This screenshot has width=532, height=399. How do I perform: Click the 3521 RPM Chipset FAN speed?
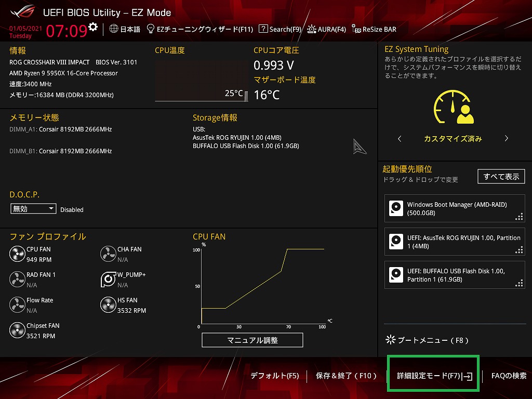pyautogui.click(x=41, y=336)
